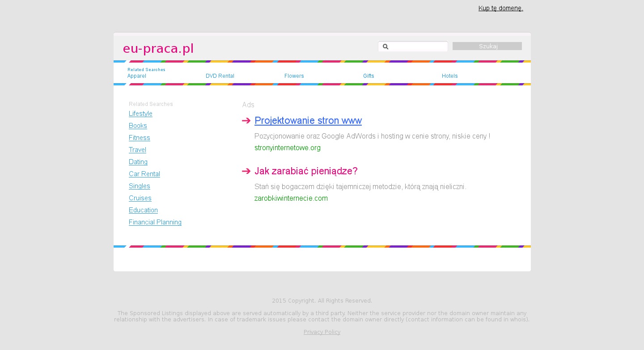Click the magnifying glass search icon

point(386,46)
